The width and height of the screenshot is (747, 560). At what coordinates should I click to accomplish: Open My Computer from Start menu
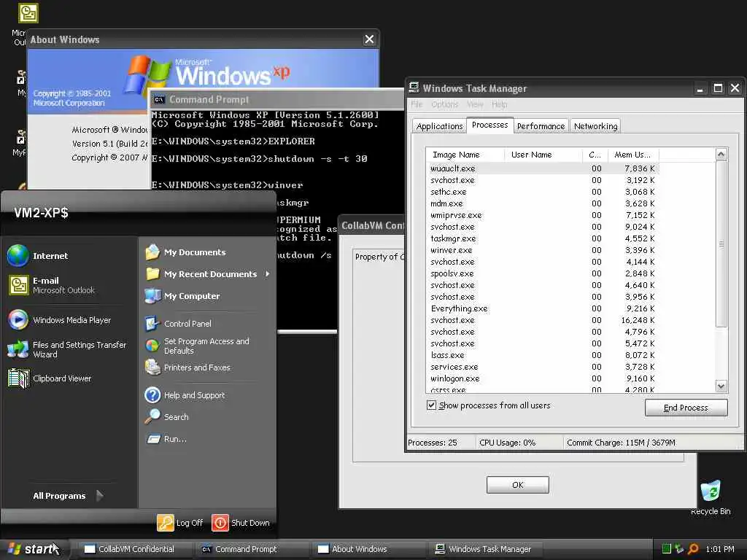coord(182,296)
